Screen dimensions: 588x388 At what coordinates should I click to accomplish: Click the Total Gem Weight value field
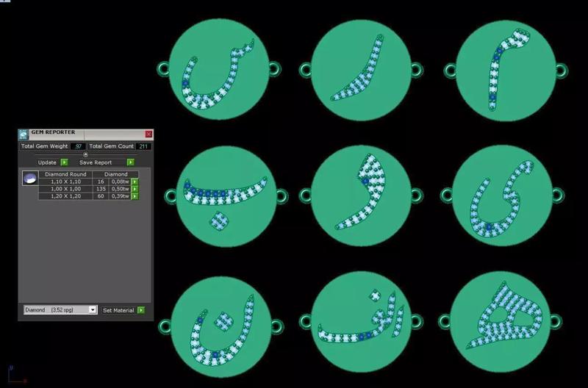point(78,146)
